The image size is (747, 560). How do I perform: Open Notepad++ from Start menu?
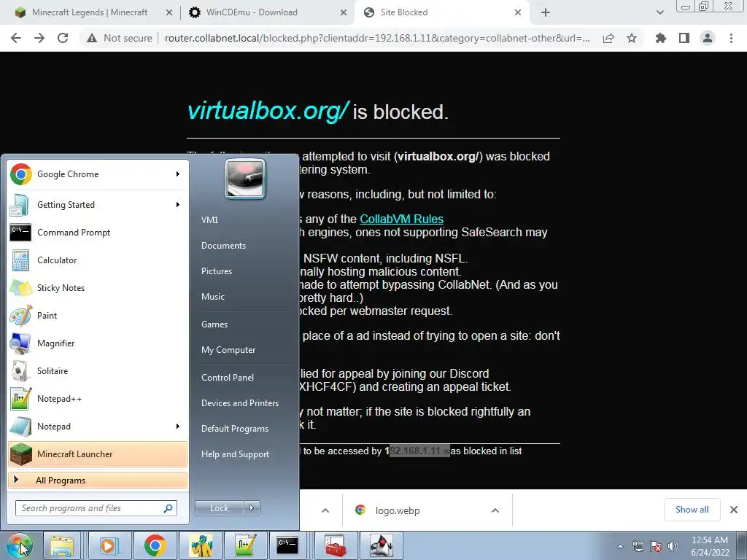(97, 399)
